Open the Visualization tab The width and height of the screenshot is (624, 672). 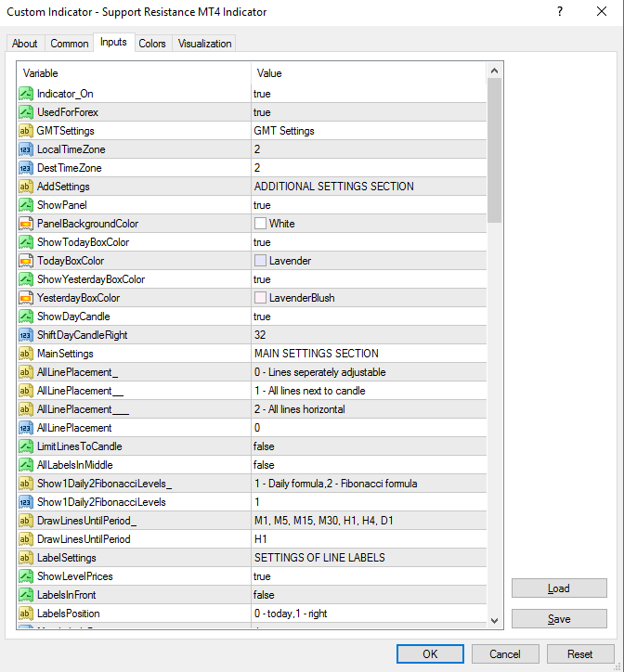(x=204, y=44)
